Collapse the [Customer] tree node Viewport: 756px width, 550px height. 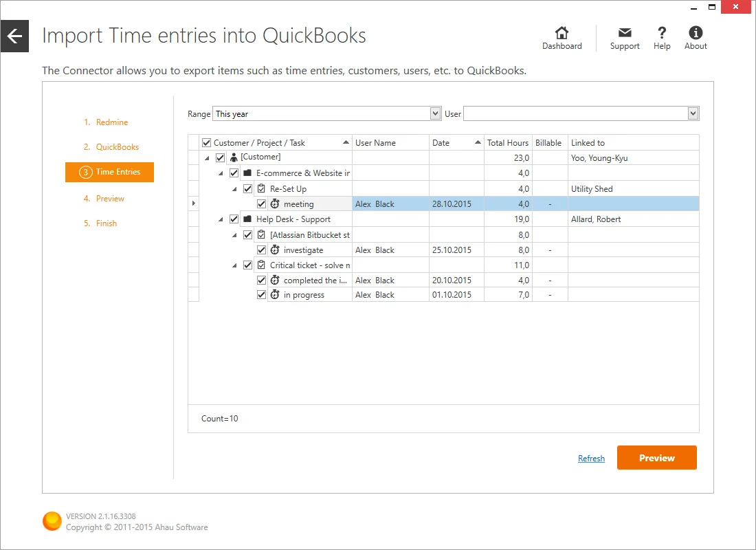[207, 157]
